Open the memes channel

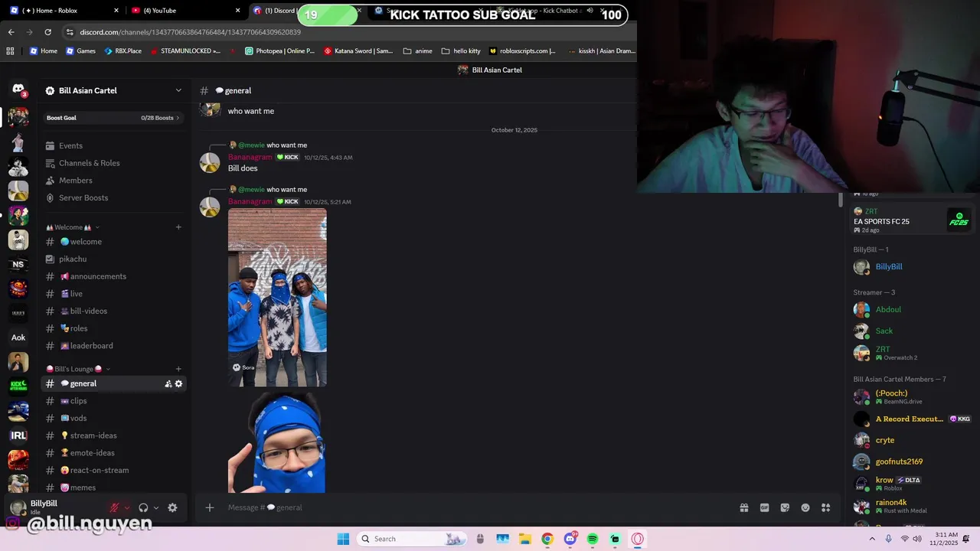tap(113, 487)
